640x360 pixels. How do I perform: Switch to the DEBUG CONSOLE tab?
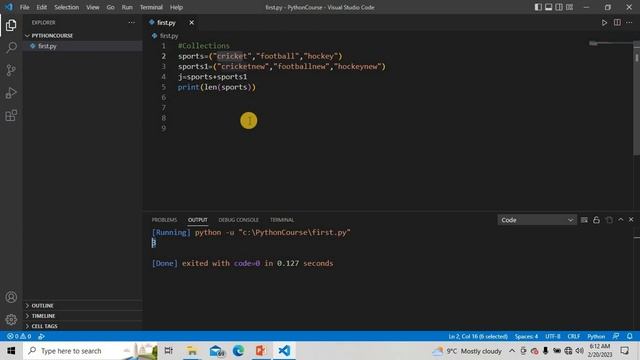point(238,220)
